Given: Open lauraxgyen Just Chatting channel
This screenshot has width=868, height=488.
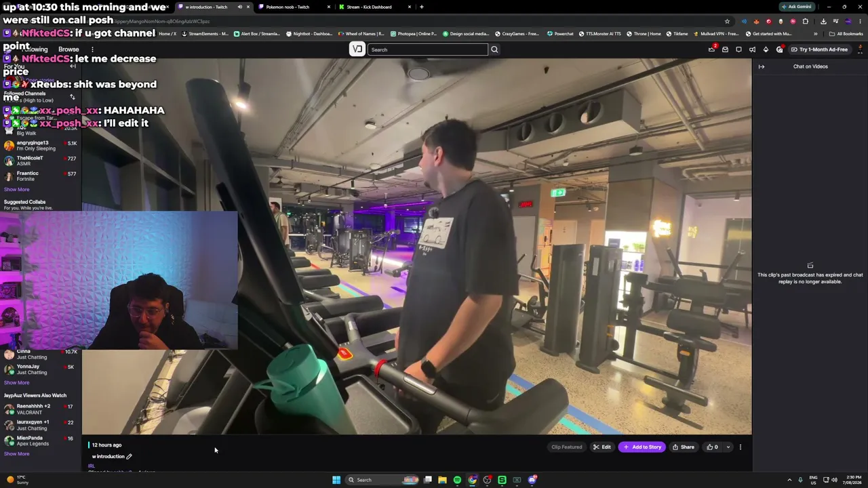Looking at the screenshot, I should coord(40,425).
